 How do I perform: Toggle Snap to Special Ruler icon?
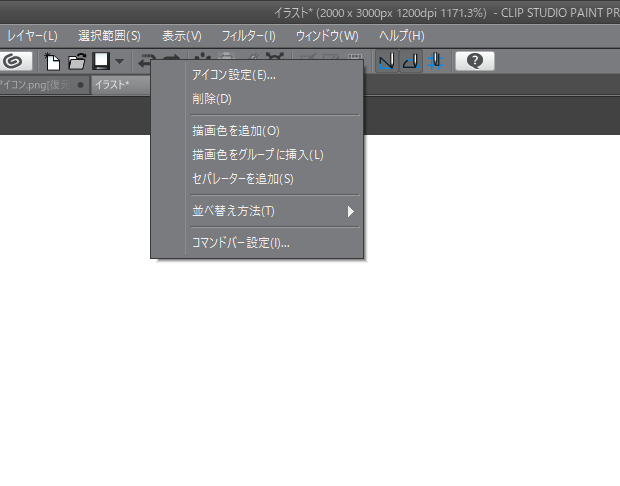[x=411, y=61]
